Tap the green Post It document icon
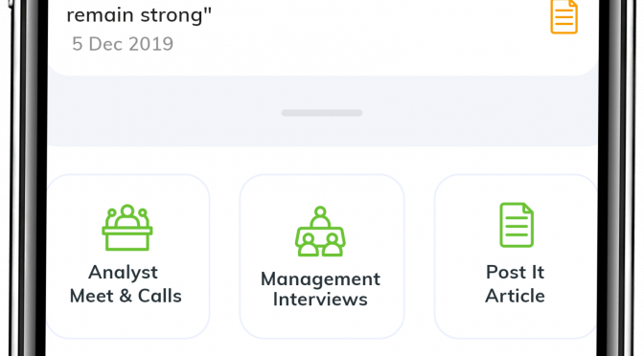This screenshot has height=356, width=644. [517, 225]
